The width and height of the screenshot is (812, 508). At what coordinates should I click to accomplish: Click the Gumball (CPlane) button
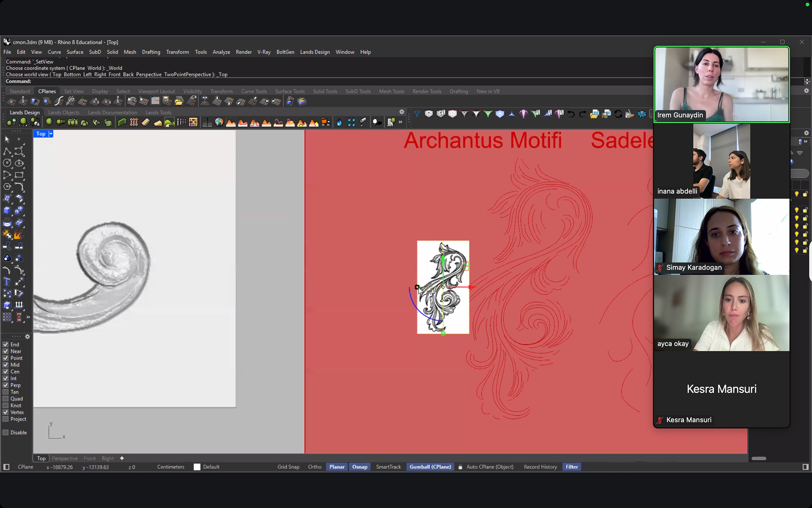point(430,467)
